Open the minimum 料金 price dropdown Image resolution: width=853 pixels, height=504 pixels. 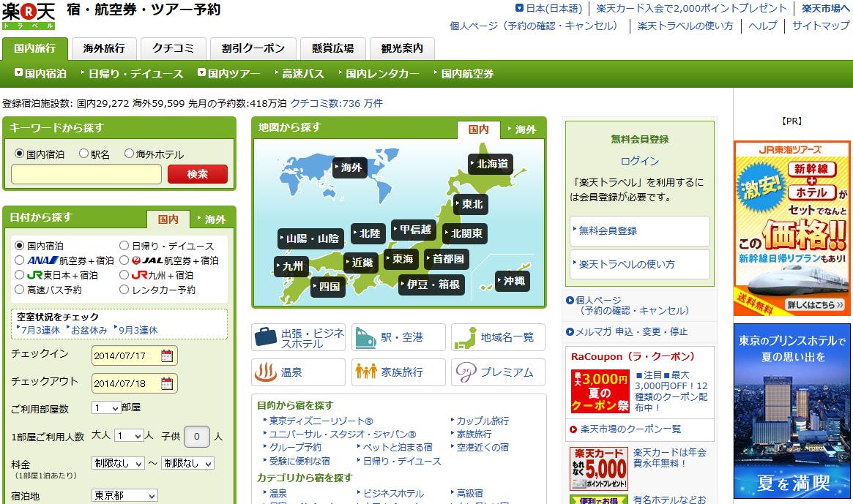(118, 463)
